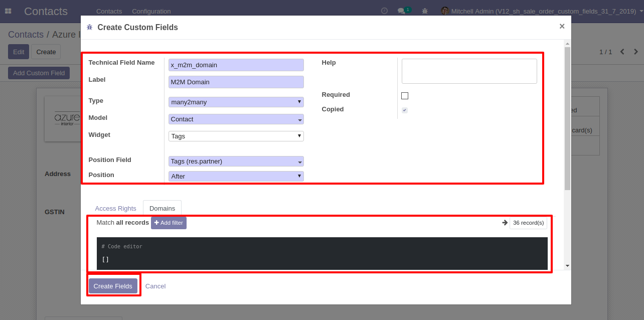
Task: Cancel the custom field dialog
Action: tap(155, 286)
